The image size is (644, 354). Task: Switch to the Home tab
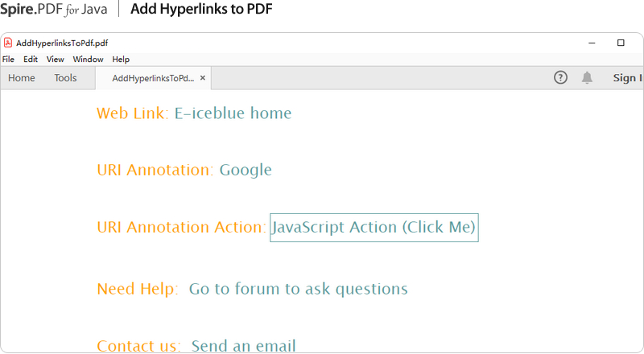22,78
